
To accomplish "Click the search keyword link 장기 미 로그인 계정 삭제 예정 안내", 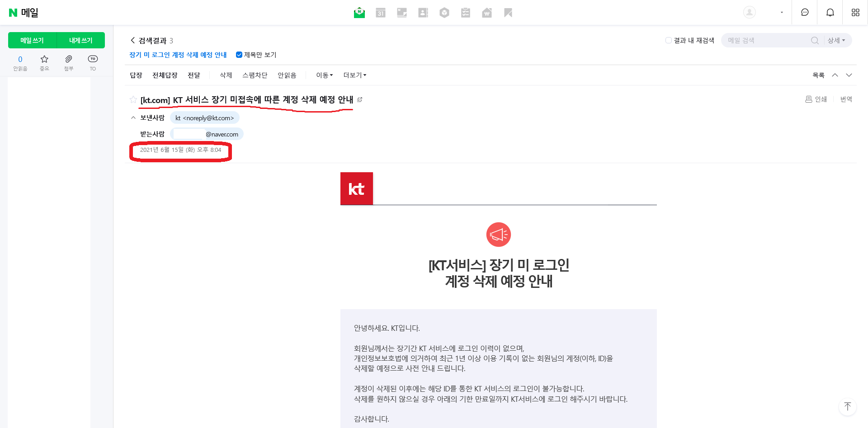I will [x=178, y=55].
